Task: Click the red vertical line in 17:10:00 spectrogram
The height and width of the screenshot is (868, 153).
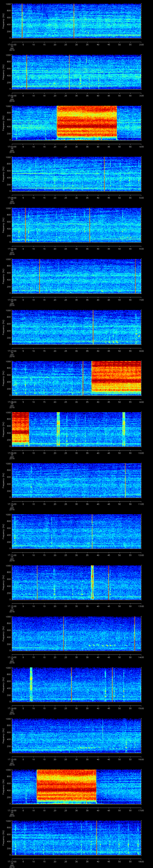Action: tap(125, 480)
